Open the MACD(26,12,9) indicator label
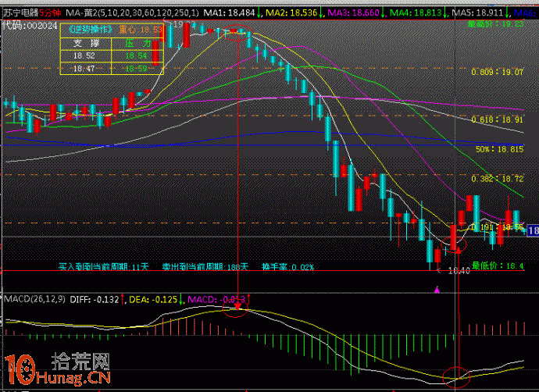Viewport: 539px width, 392px height. point(34,299)
